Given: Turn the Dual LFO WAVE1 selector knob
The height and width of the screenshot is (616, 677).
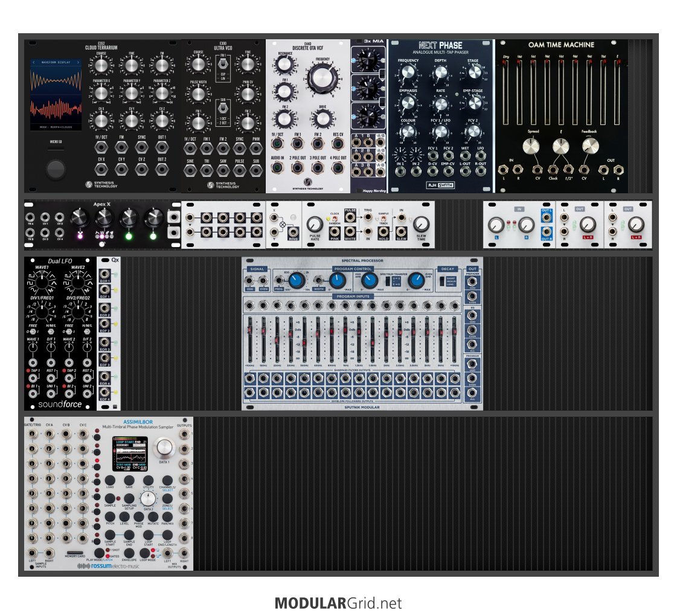Looking at the screenshot, I should click(x=42, y=283).
